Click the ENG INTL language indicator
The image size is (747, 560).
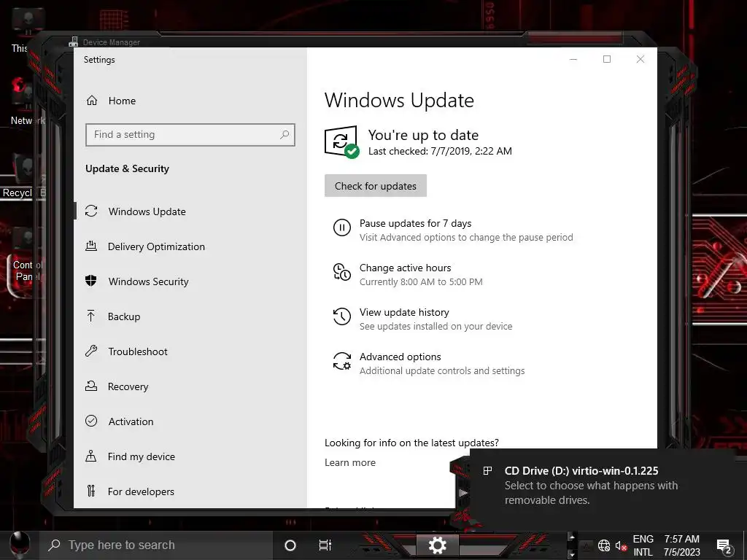(643, 545)
